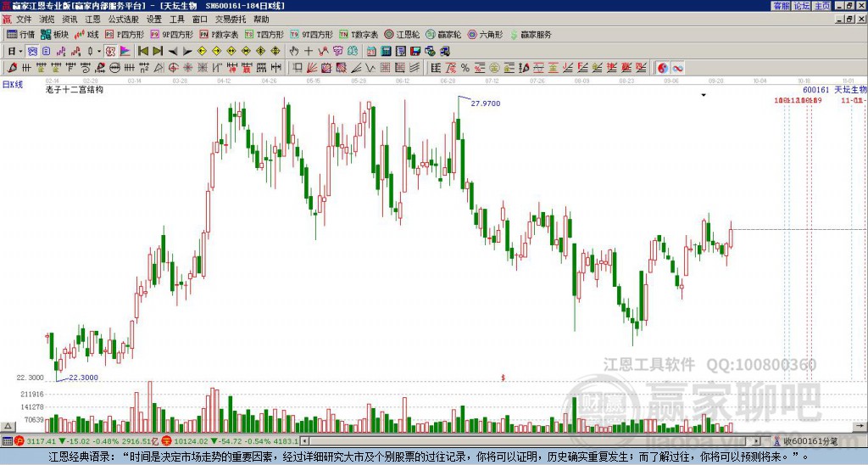The image size is (868, 465).
Task: Select the crosshair plus tool
Action: click(x=309, y=51)
